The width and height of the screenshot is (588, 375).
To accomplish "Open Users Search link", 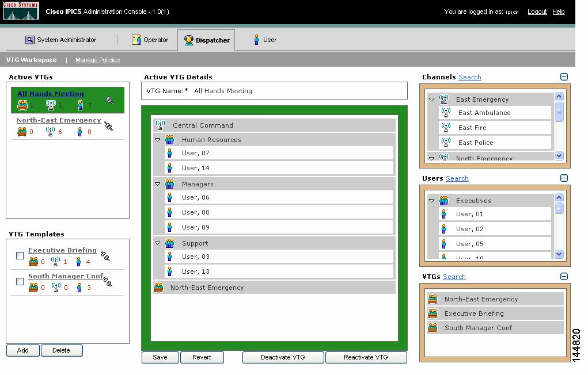I will 457,178.
